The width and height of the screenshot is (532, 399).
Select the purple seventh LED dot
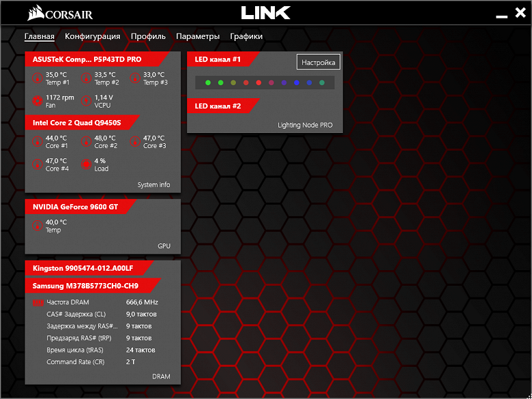(284, 83)
